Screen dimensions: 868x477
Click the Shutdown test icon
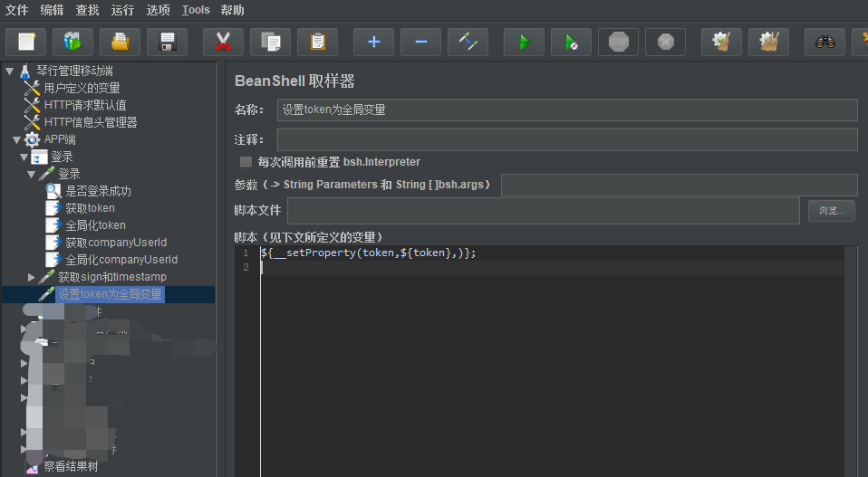point(665,42)
